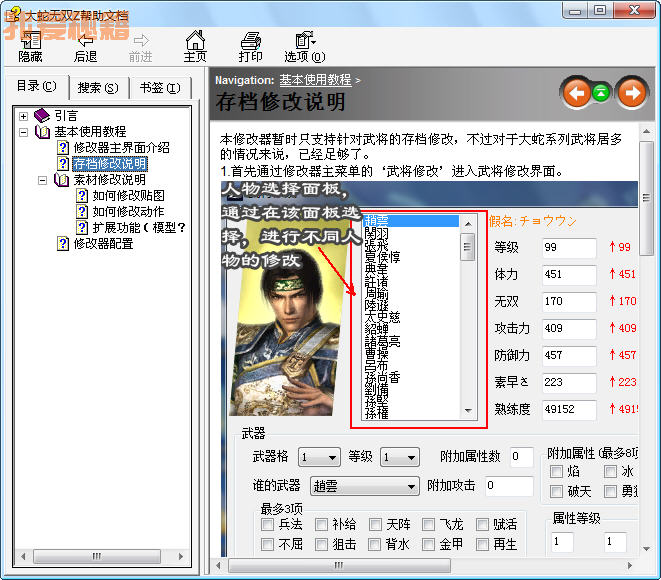Check the 破天 attribute checkbox

coord(557,491)
